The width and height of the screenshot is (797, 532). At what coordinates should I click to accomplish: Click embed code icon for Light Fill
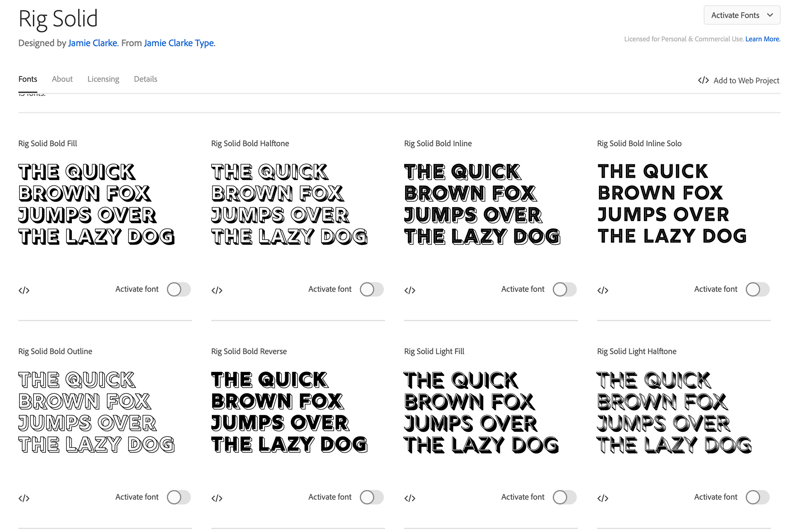pos(410,498)
